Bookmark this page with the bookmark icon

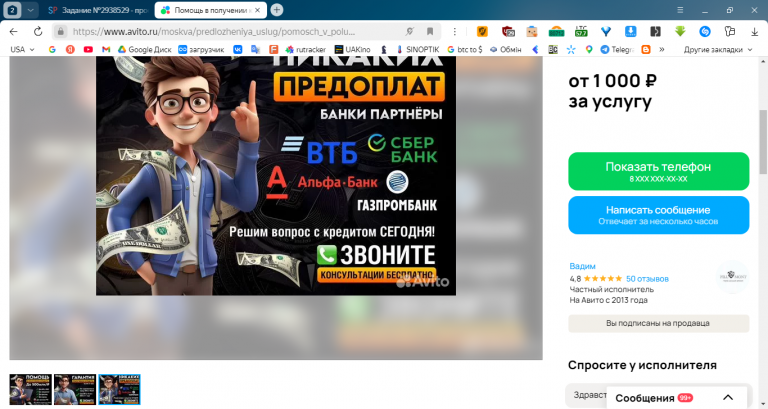[x=430, y=31]
